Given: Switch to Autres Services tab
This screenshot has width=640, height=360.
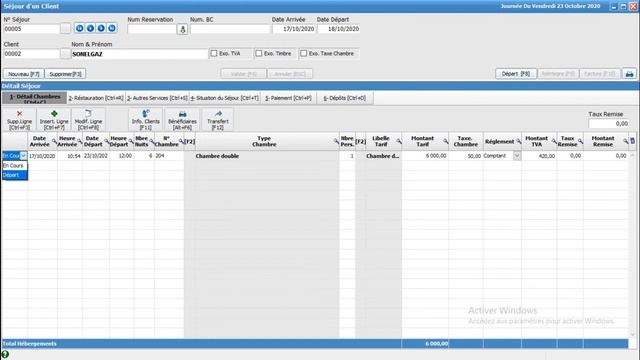Looking at the screenshot, I should click(157, 98).
